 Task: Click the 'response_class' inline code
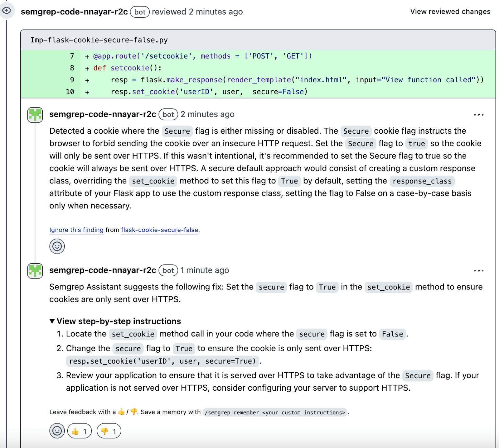click(x=422, y=181)
